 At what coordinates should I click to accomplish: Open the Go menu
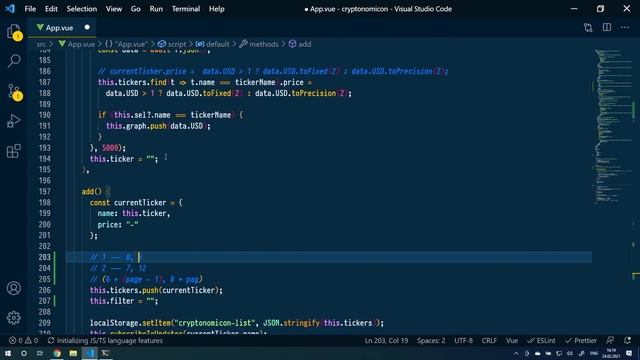click(x=136, y=9)
